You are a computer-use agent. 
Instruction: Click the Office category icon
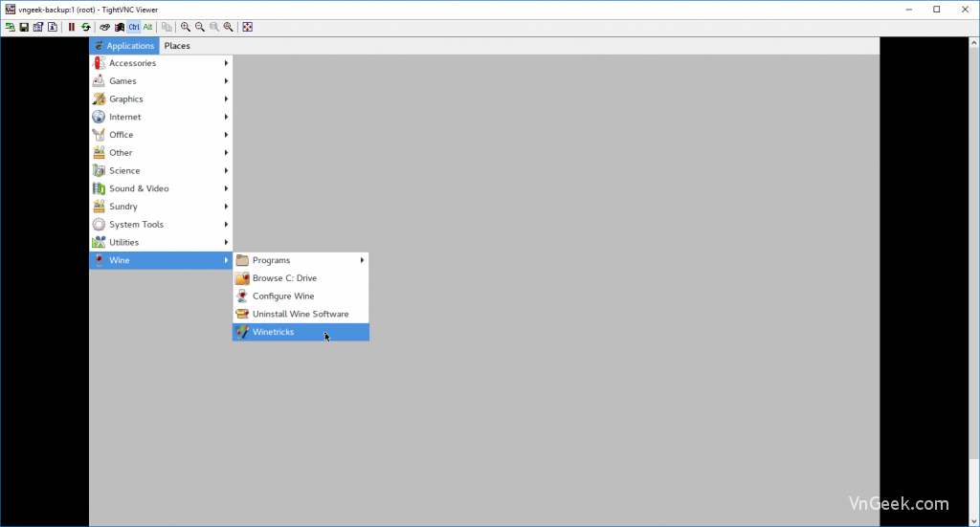[x=99, y=135]
